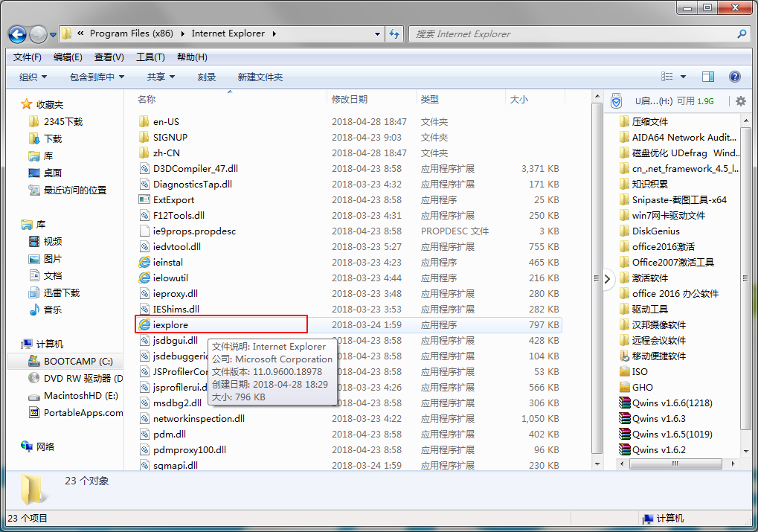The height and width of the screenshot is (532, 758).
Task: Select networkinspection.dll file
Action: point(199,418)
